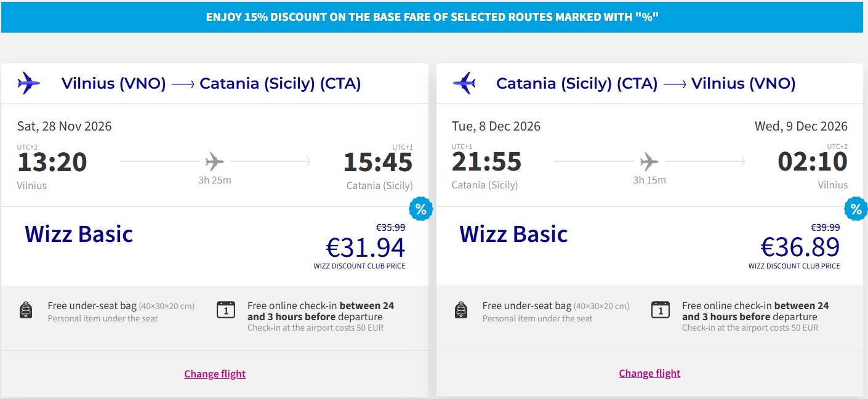Click the gray airplane icon above 3h 15m
This screenshot has width=868, height=399.
[x=649, y=162]
